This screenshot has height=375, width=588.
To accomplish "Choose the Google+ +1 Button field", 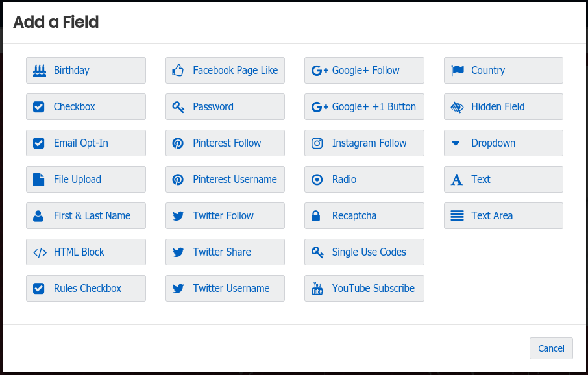I will click(364, 107).
